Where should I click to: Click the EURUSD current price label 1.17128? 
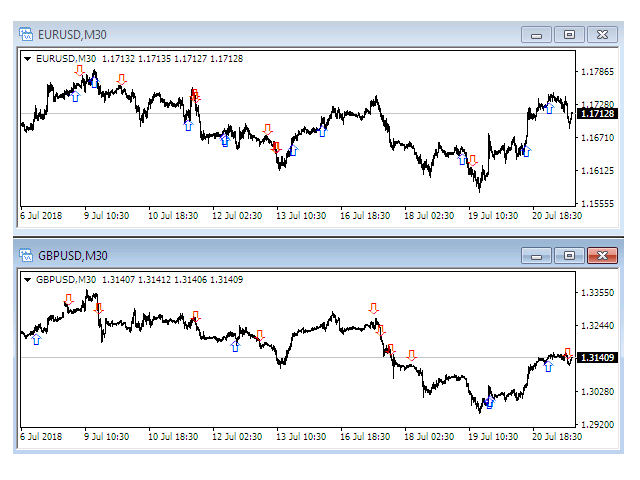(597, 113)
